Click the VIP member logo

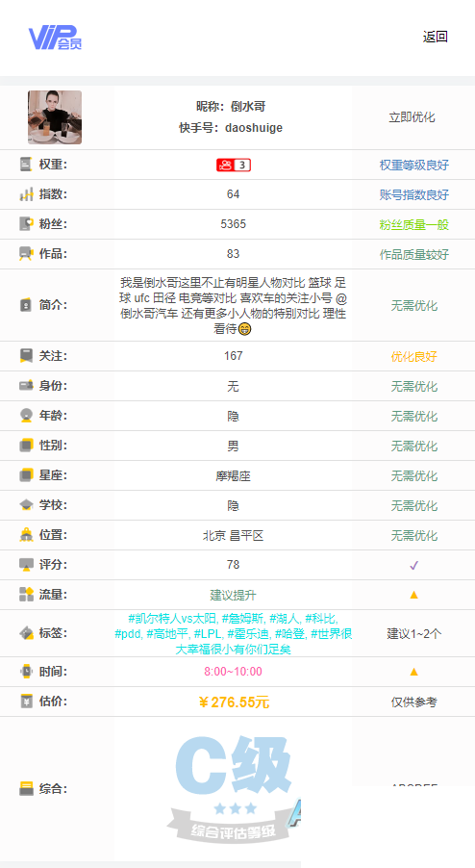(56, 38)
